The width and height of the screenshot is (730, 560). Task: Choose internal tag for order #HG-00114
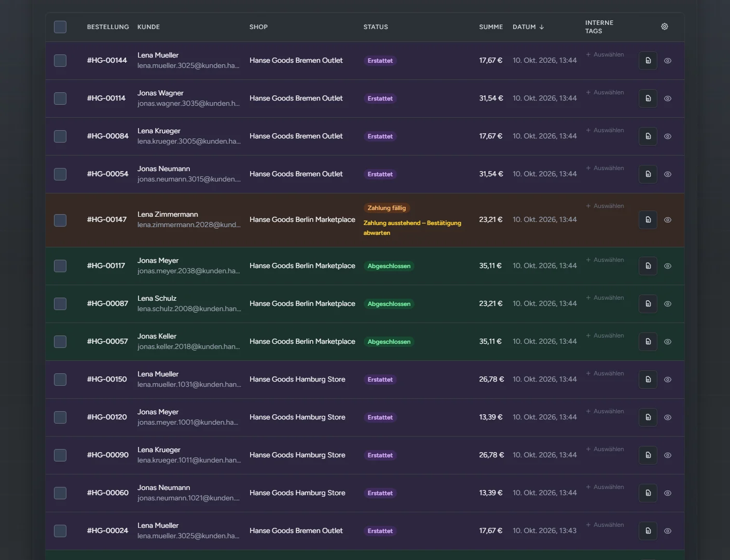pos(605,92)
